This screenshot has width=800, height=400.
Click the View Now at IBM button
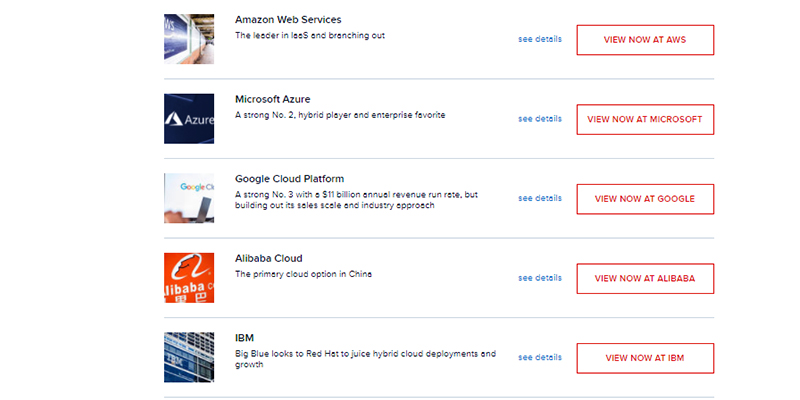coord(645,357)
